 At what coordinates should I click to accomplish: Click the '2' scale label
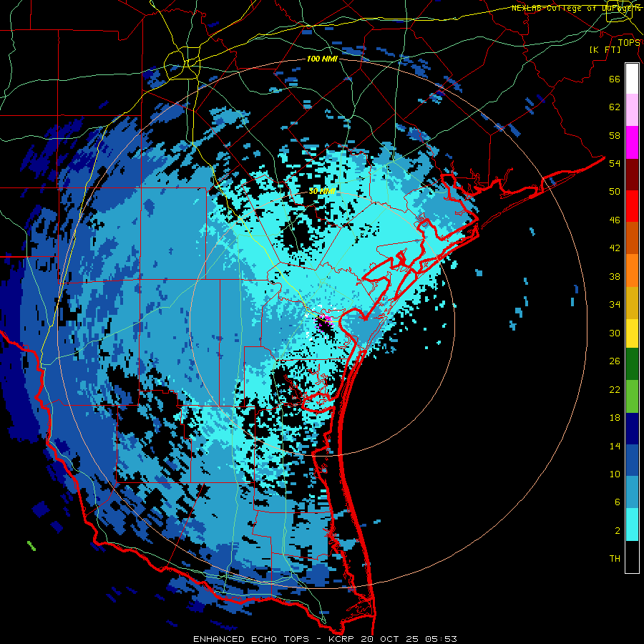618,531
